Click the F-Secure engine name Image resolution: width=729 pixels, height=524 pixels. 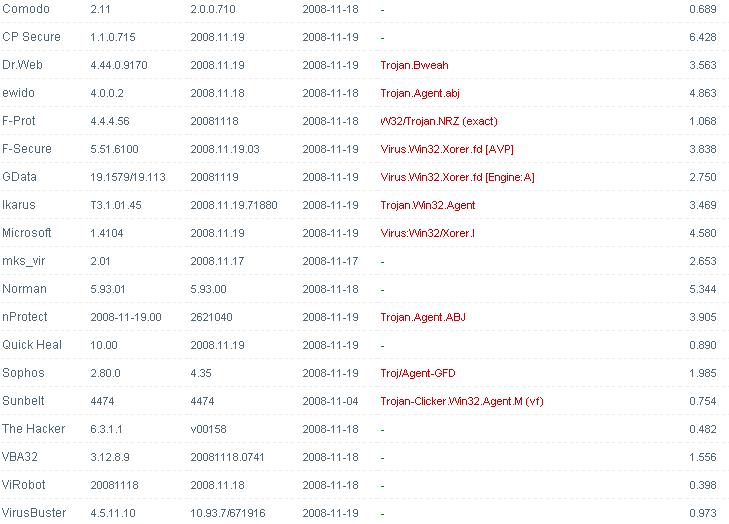tap(27, 149)
